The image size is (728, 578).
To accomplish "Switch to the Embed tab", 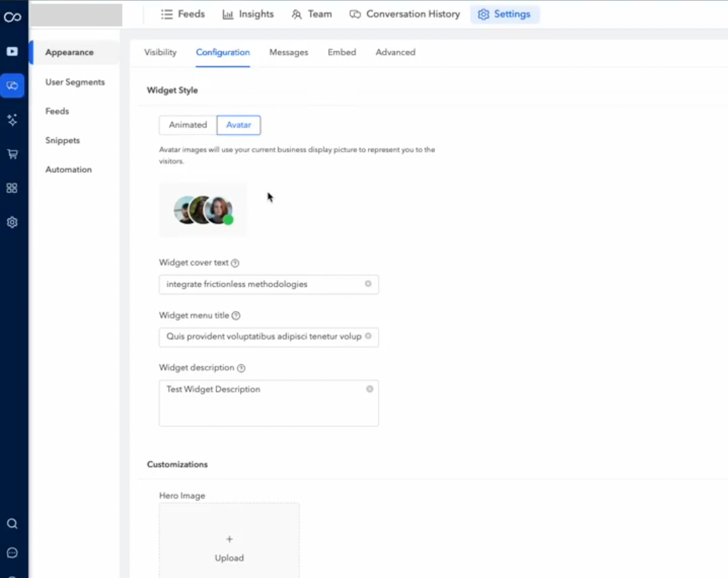I will click(x=342, y=52).
